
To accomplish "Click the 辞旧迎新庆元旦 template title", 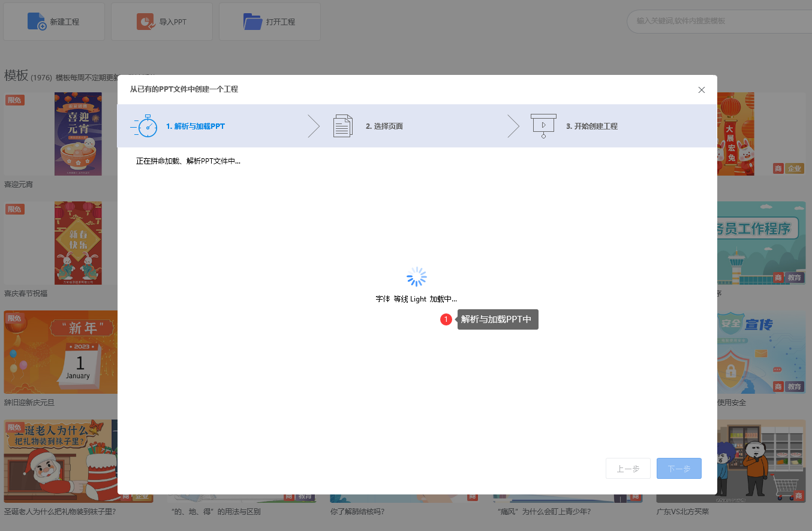I will [x=29, y=403].
